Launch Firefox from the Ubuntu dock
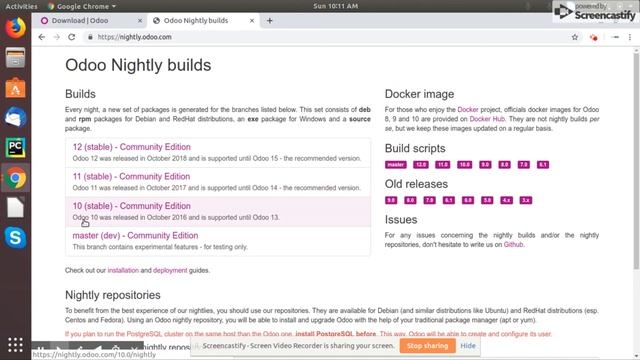Screen dimensions: 640x360 coord(16,28)
